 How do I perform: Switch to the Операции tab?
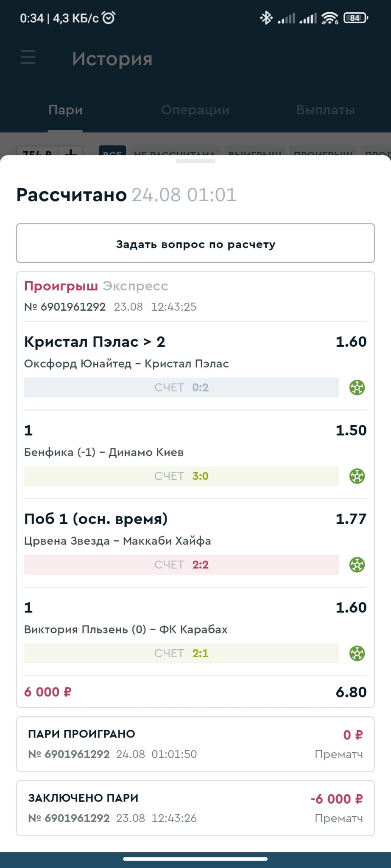(x=195, y=110)
